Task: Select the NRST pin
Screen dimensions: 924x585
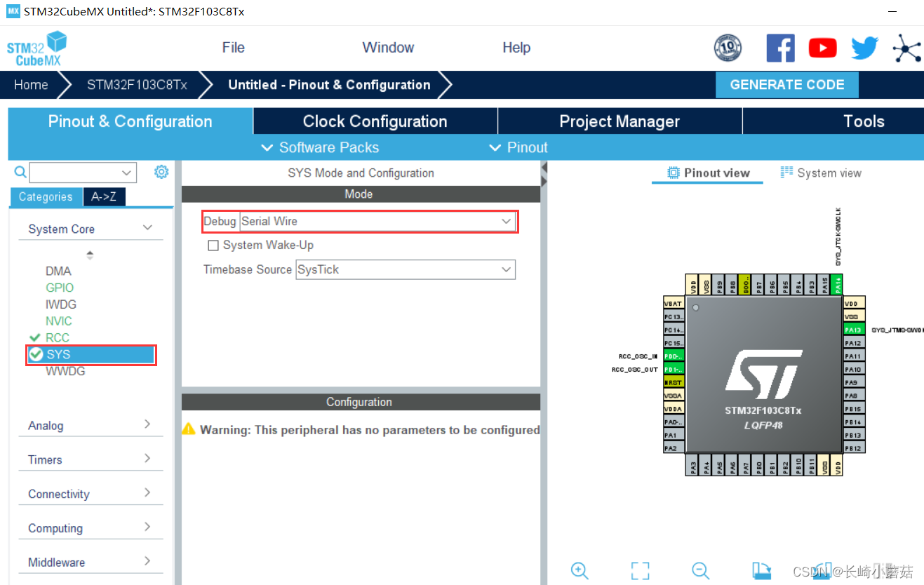Action: [674, 382]
